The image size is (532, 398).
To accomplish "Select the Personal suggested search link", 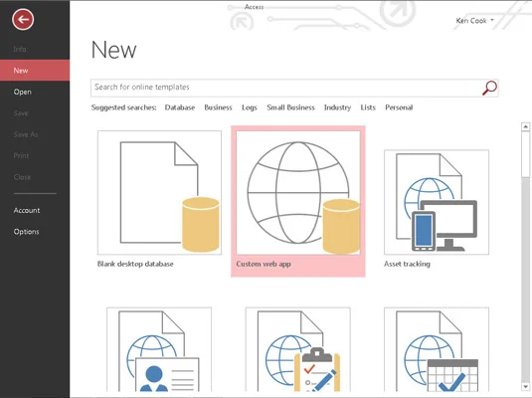I will (x=399, y=107).
